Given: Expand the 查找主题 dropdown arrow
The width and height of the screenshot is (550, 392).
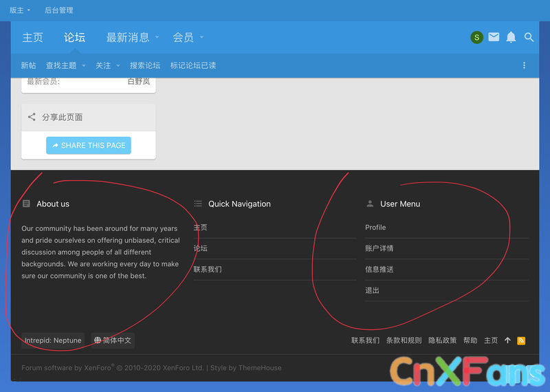Looking at the screenshot, I should pyautogui.click(x=84, y=65).
